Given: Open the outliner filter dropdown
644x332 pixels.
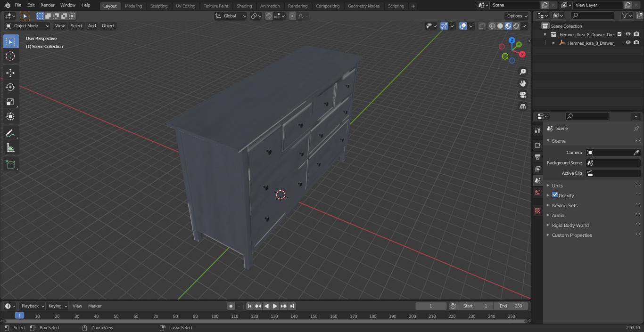Looking at the screenshot, I should pos(627,16).
